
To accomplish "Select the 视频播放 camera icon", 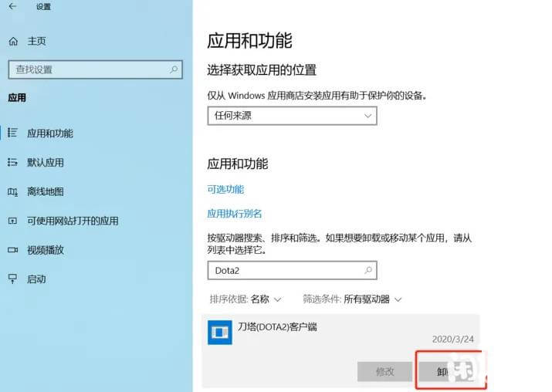I will 12,250.
